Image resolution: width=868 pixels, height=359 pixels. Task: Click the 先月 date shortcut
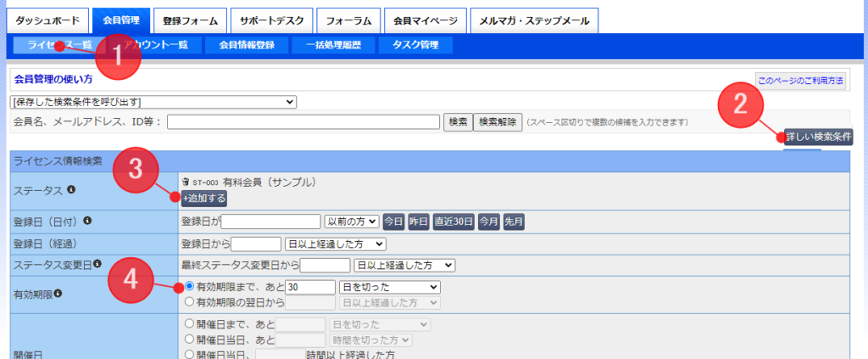click(x=514, y=222)
